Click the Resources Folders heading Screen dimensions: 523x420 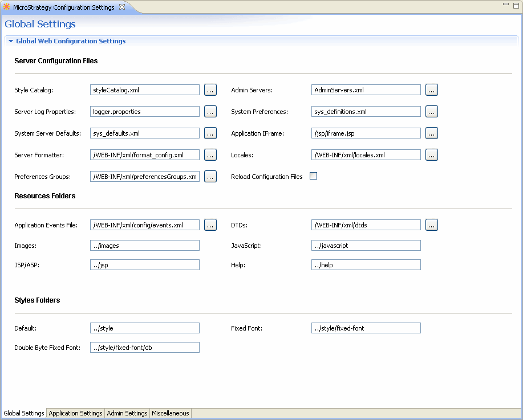44,195
